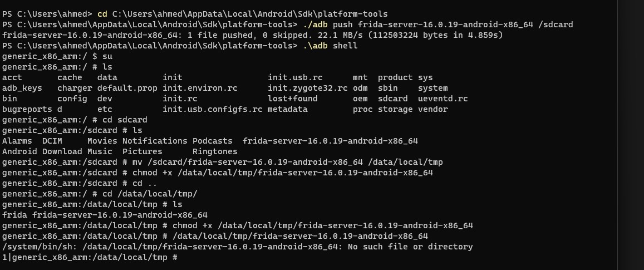Select the DCIM folder name
The image size is (644, 270).
[x=52, y=141]
